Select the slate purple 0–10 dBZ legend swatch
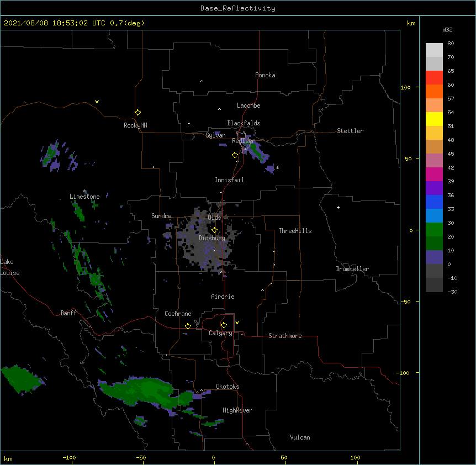 tap(434, 257)
